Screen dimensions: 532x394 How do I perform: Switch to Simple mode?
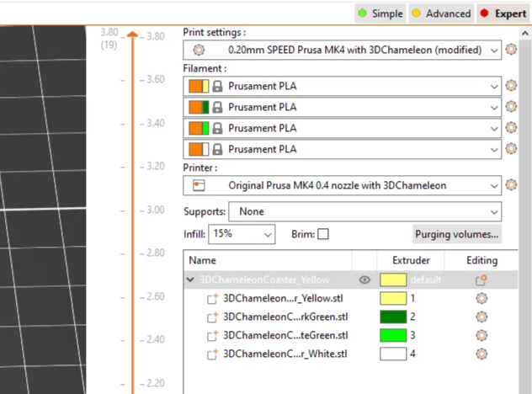click(380, 13)
